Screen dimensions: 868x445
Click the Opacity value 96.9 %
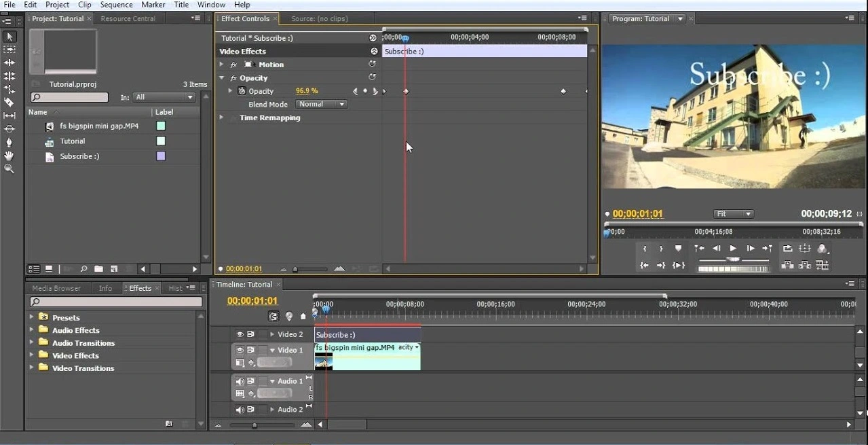tap(307, 91)
